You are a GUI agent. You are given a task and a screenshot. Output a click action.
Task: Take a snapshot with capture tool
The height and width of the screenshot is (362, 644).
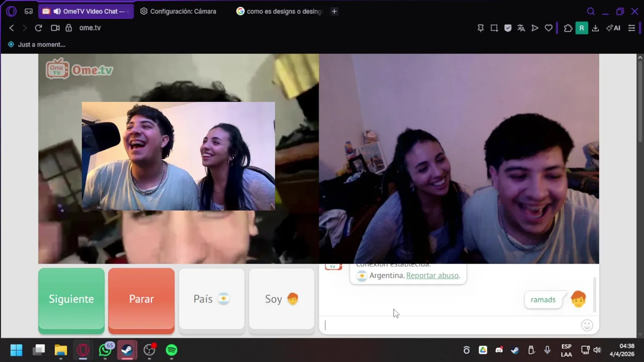click(494, 28)
